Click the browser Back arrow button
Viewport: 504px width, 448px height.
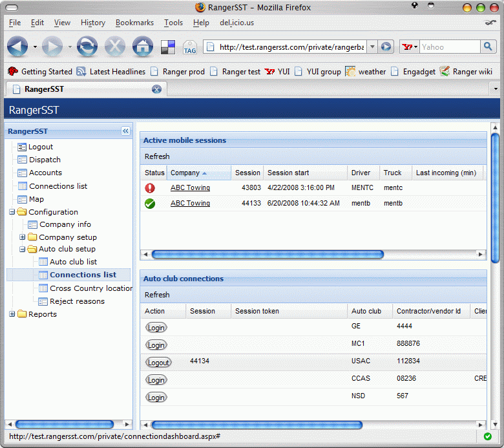click(17, 47)
